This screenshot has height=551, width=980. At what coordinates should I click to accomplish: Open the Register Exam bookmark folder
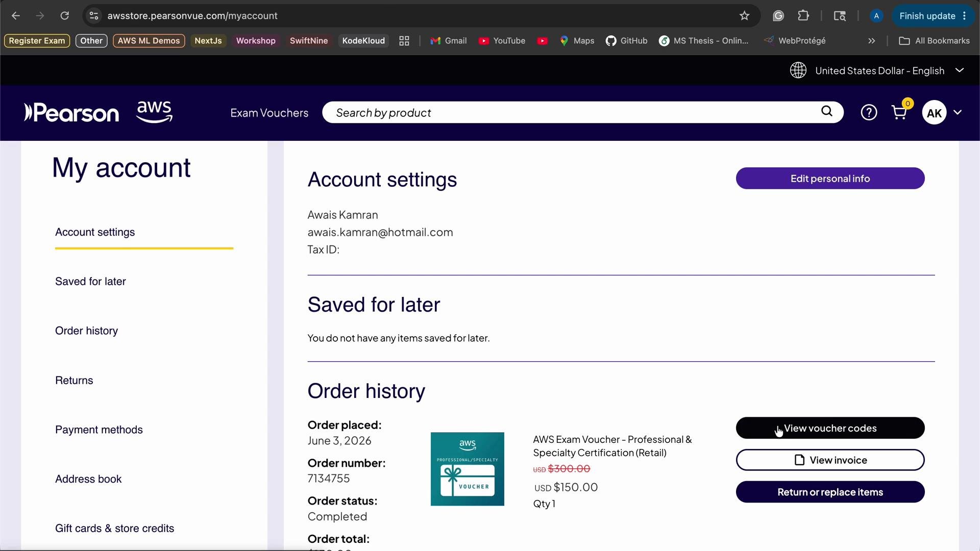37,41
